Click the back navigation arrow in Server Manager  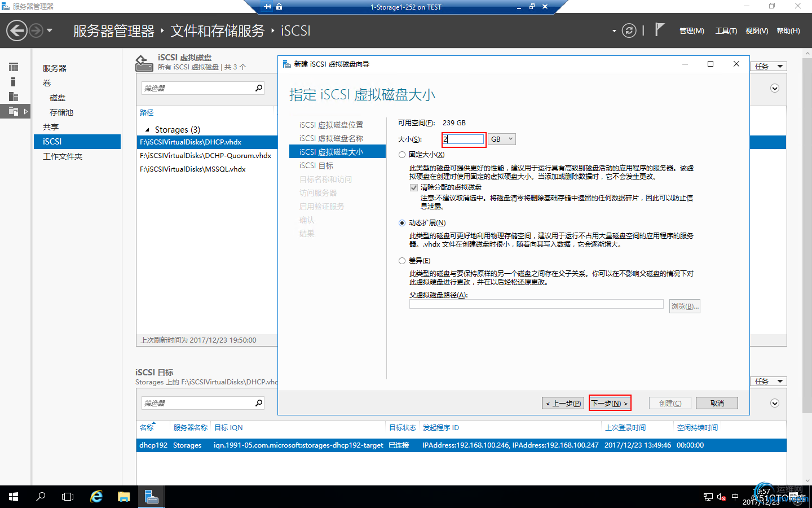click(17, 30)
